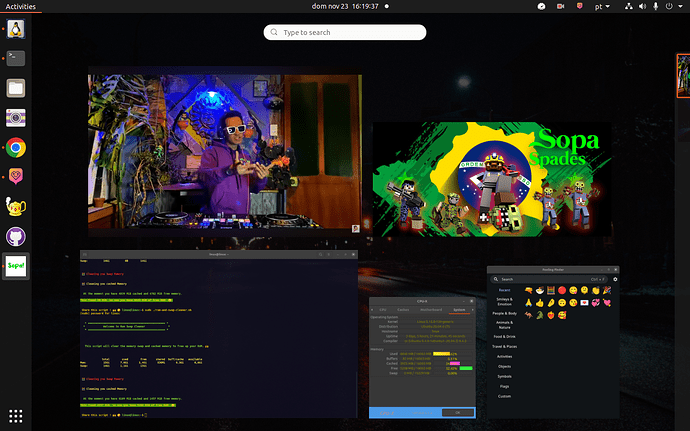Click the Tux penguin dock icon
The image size is (690, 431).
(16, 27)
